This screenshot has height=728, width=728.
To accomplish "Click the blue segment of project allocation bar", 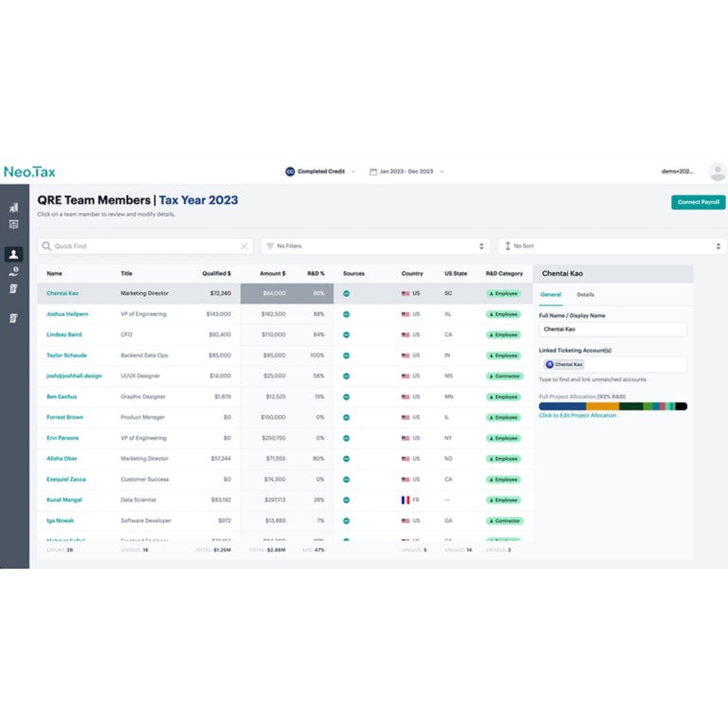I will [562, 407].
